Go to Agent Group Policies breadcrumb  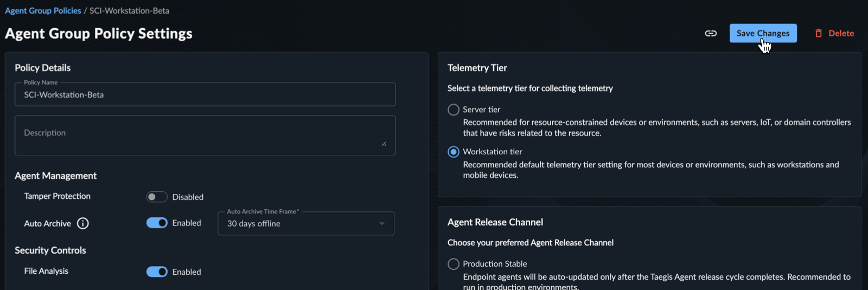pyautogui.click(x=43, y=10)
